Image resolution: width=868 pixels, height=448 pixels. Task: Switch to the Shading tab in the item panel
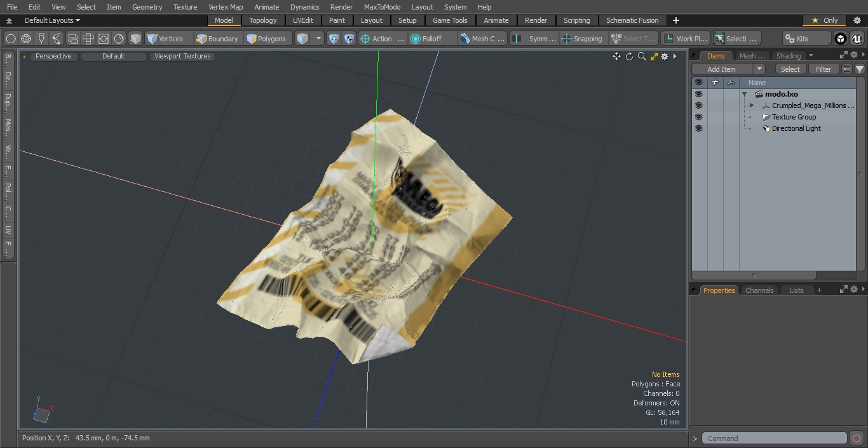[788, 56]
